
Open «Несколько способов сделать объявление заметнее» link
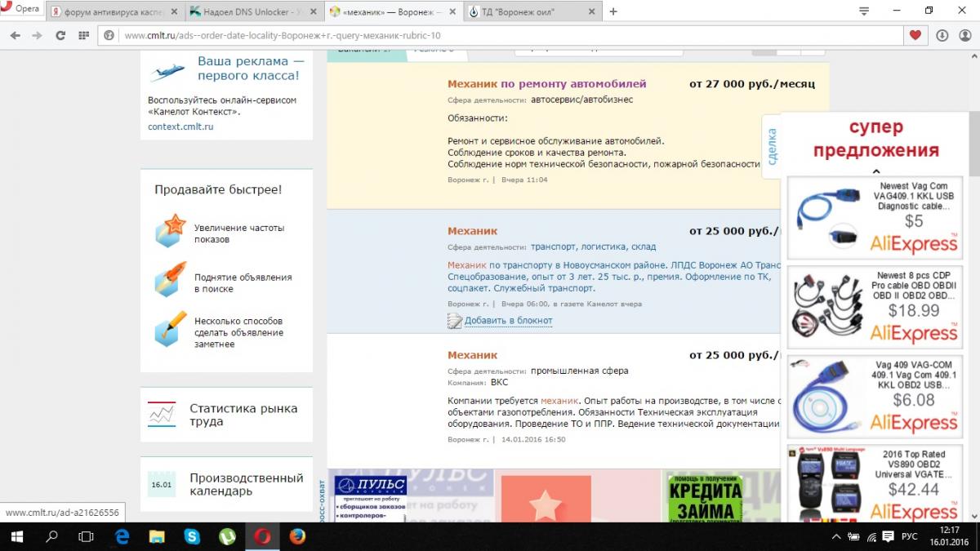[x=238, y=332]
